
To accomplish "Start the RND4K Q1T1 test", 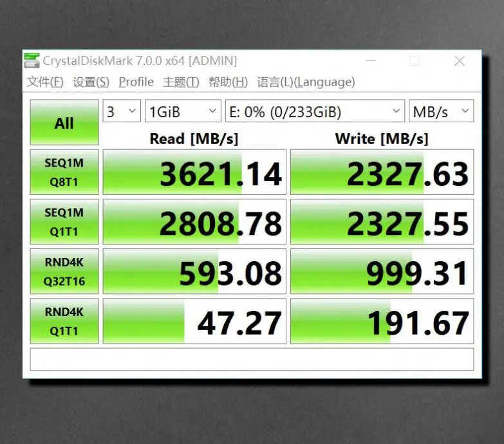I will (x=64, y=321).
